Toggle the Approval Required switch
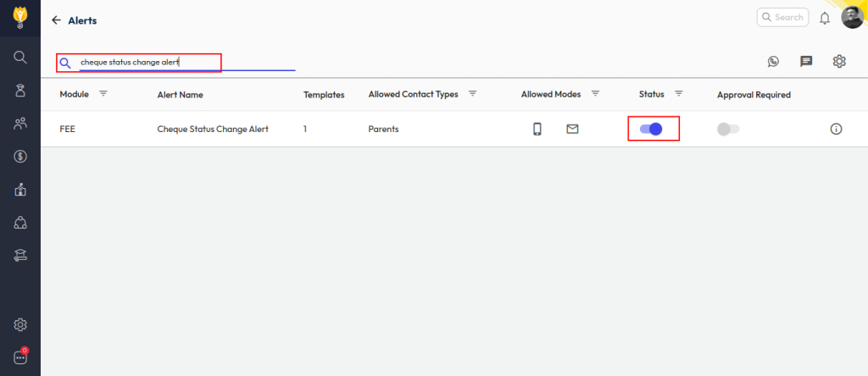 point(727,129)
